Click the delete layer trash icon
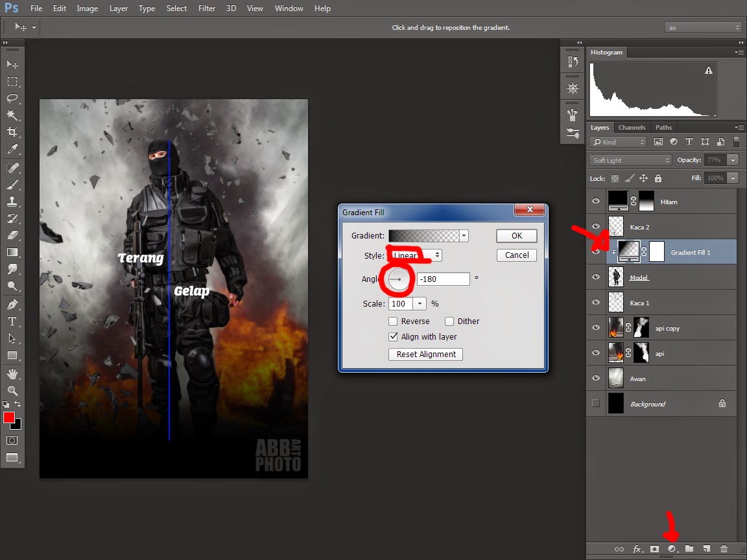The width and height of the screenshot is (747, 560). [x=724, y=549]
